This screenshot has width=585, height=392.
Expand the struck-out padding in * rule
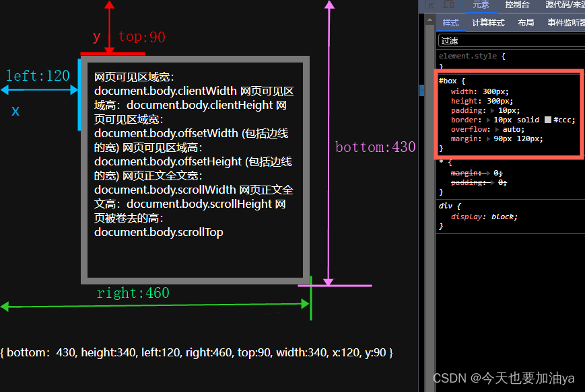click(493, 183)
